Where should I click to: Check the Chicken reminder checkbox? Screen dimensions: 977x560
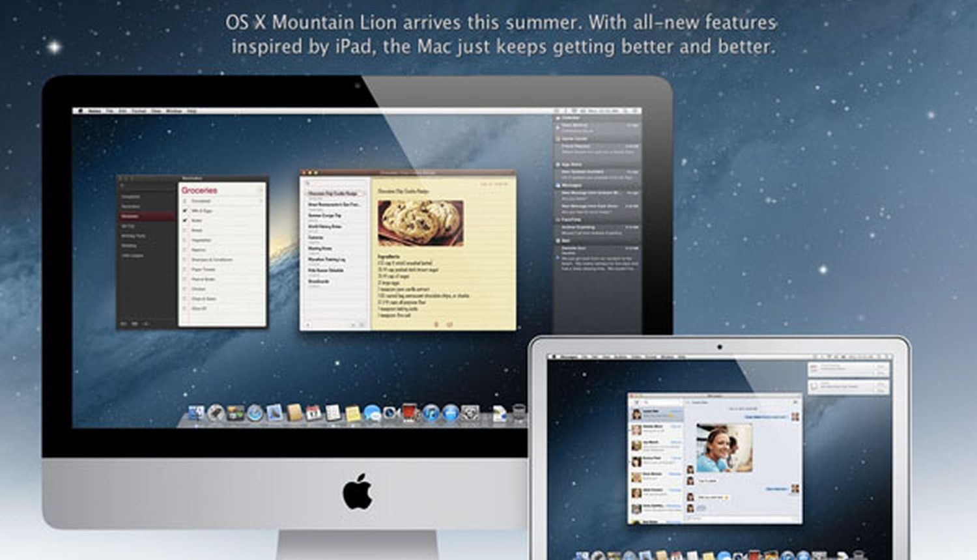(186, 289)
